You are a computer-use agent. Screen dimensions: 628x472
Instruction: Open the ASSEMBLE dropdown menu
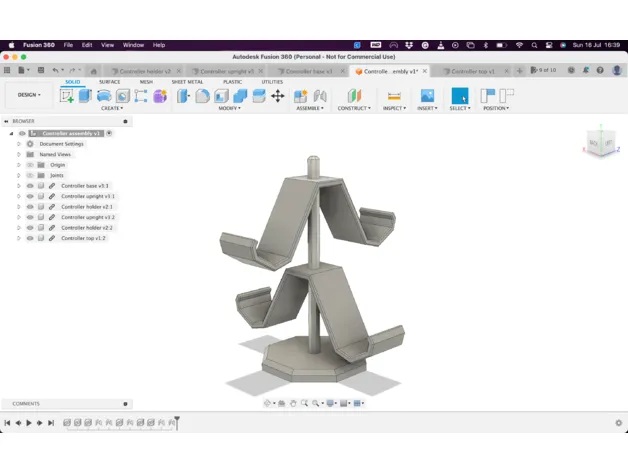pos(310,108)
